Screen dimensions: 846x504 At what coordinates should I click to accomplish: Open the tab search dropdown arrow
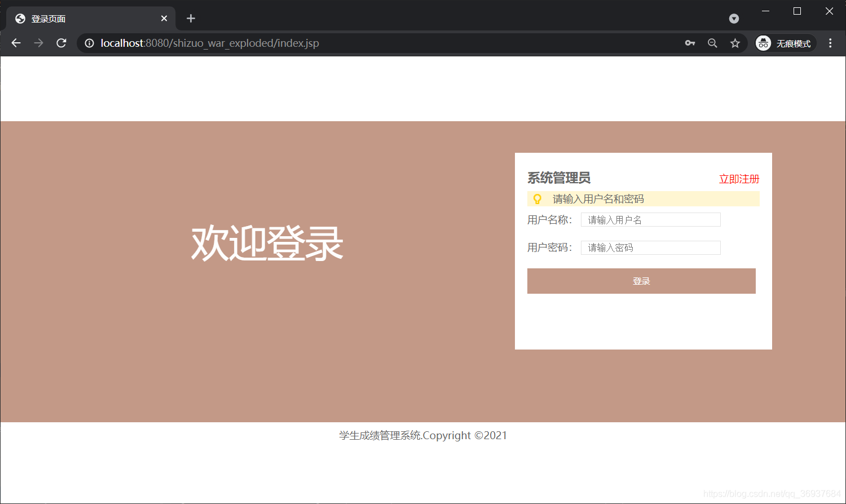(x=734, y=19)
